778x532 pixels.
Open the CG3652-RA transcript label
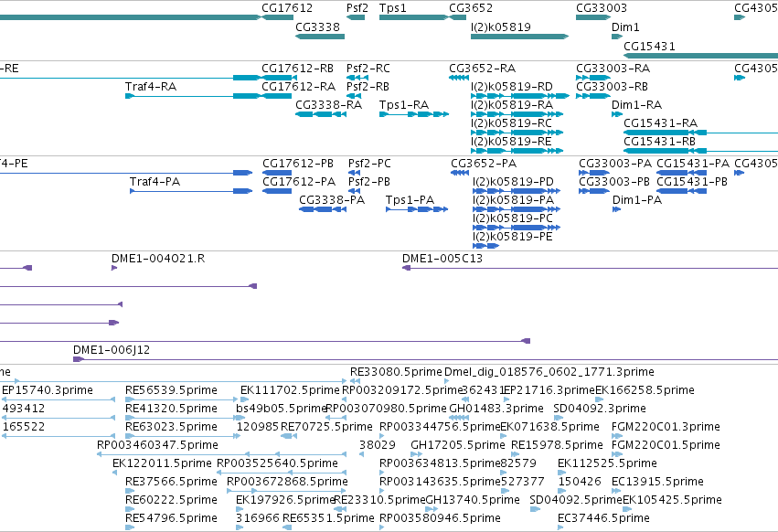coord(483,68)
